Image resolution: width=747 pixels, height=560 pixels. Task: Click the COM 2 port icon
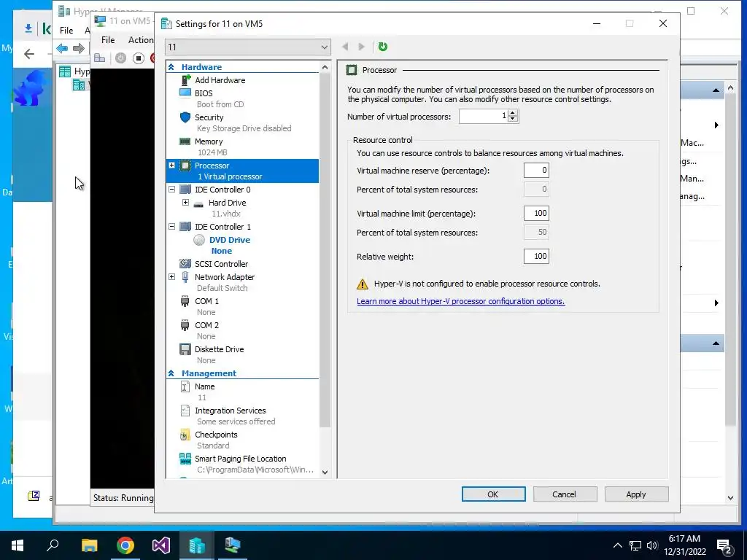185,325
